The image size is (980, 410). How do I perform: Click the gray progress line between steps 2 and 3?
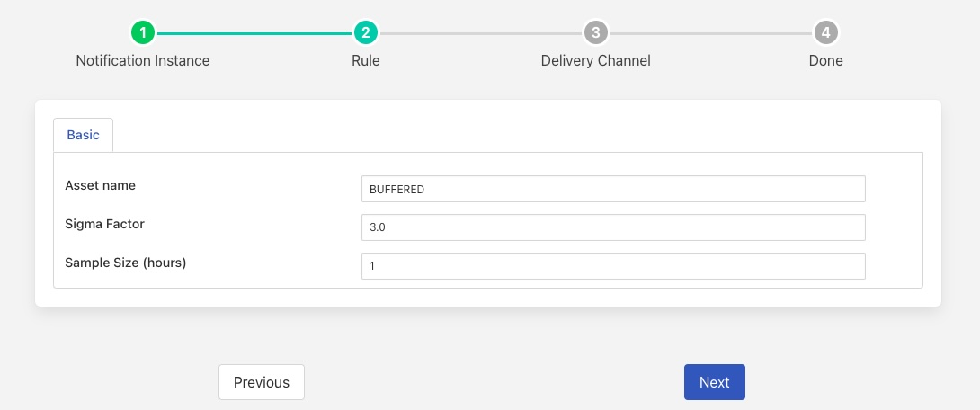[x=480, y=33]
